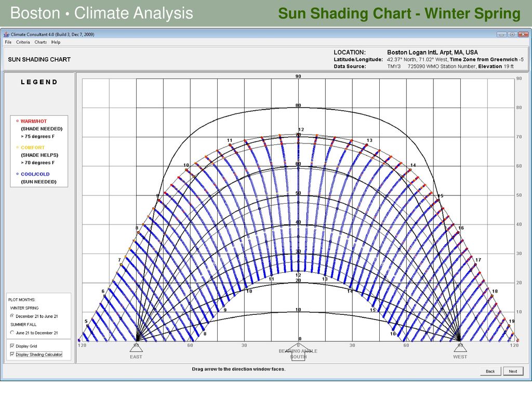The height and width of the screenshot is (399, 532).
Task: Open the File menu
Action: point(8,42)
